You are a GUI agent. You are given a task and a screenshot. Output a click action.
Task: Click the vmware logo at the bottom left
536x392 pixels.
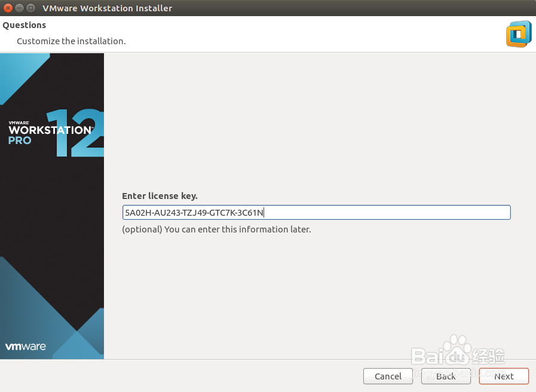coord(25,346)
